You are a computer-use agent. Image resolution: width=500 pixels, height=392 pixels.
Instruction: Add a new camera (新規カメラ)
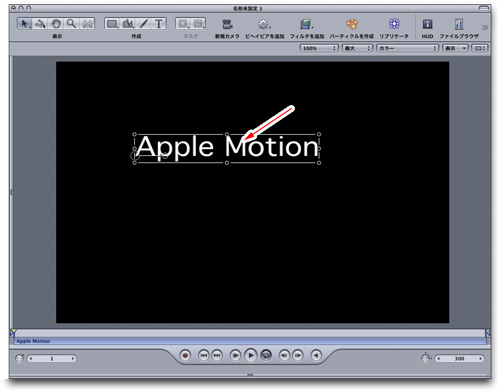(x=227, y=24)
